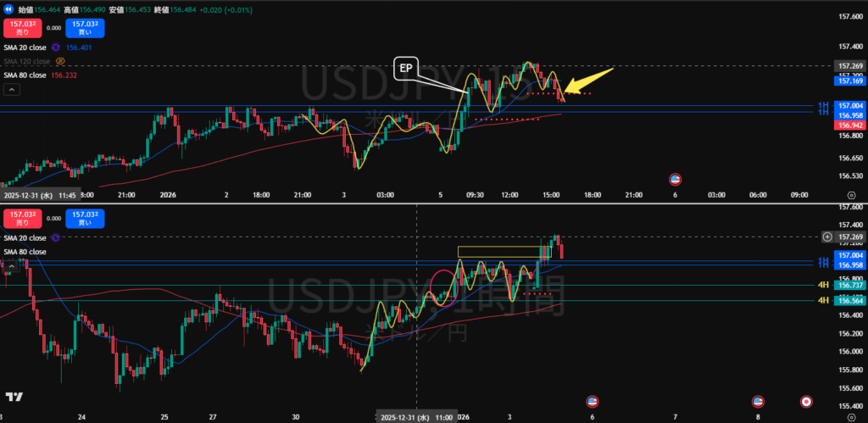Image resolution: width=868 pixels, height=423 pixels.
Task: Select SMA 80 close legend in upper chart
Action: pos(25,75)
